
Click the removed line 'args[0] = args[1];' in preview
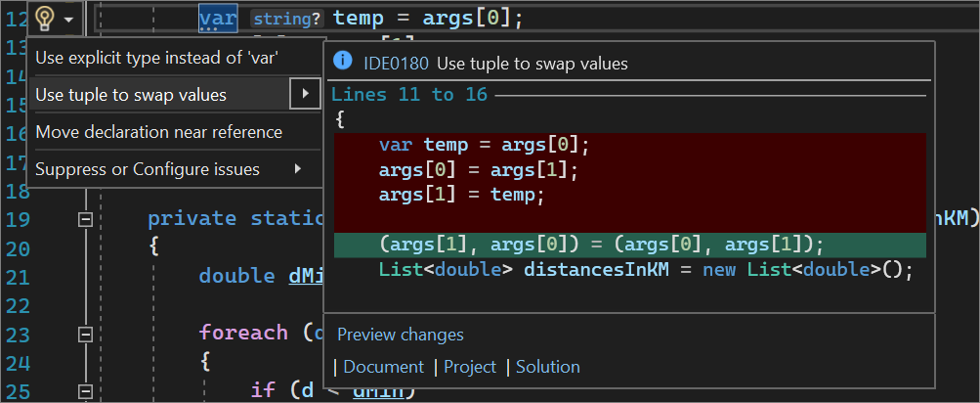479,169
